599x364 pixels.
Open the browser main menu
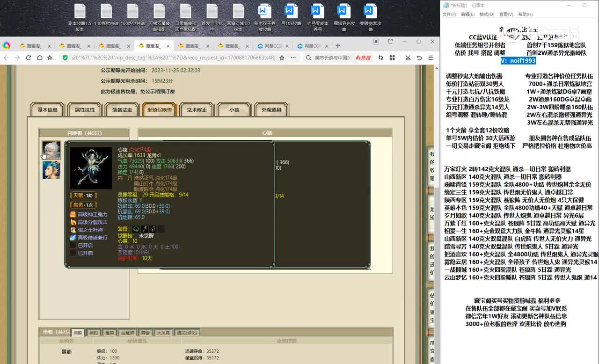(430, 58)
